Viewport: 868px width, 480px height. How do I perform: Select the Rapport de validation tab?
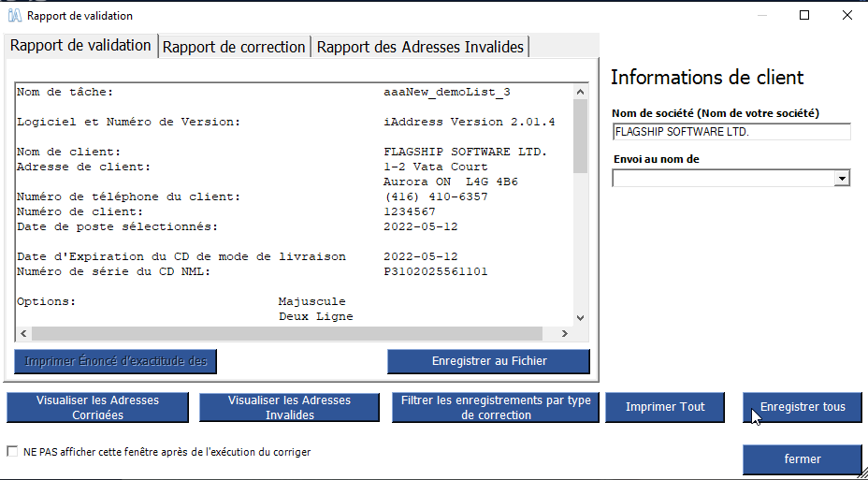(80, 46)
